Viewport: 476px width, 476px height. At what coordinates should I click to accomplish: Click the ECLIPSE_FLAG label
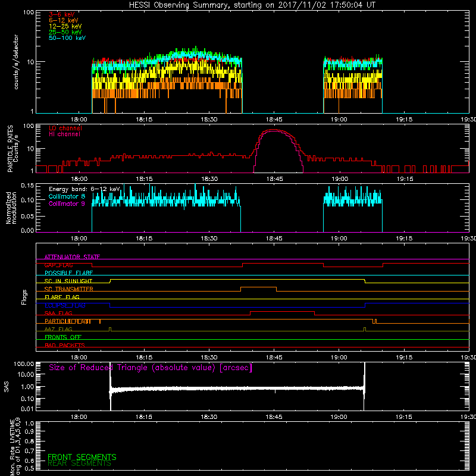pyautogui.click(x=65, y=305)
